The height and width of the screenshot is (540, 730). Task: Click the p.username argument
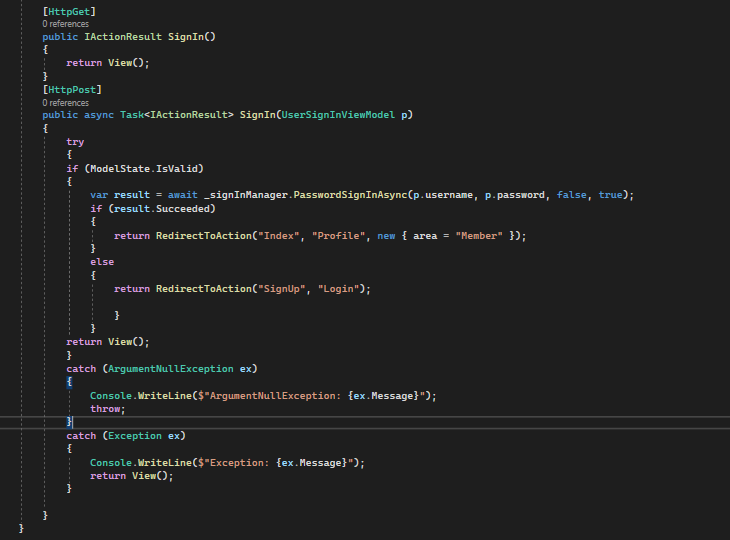coord(443,195)
